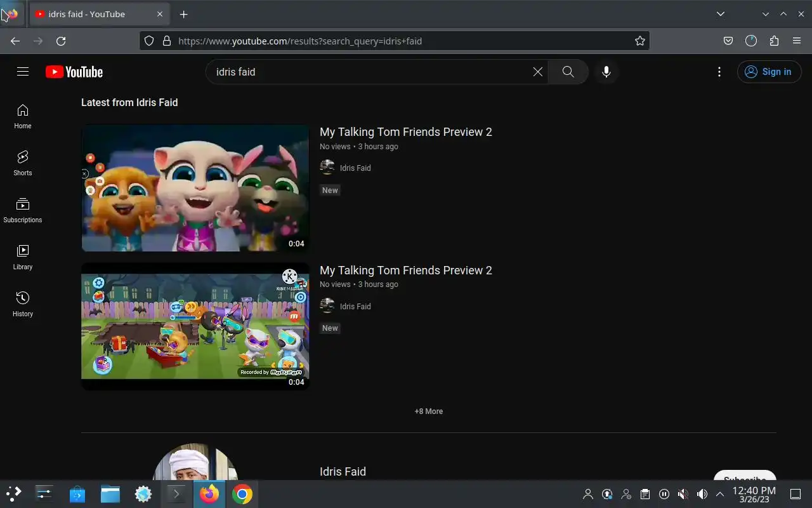Open the volume speaker tray icon

click(702, 494)
